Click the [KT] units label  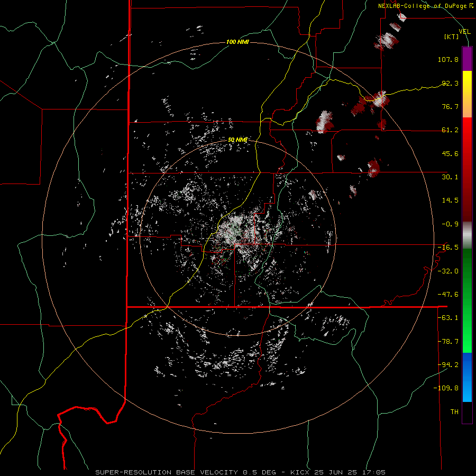[x=452, y=36]
